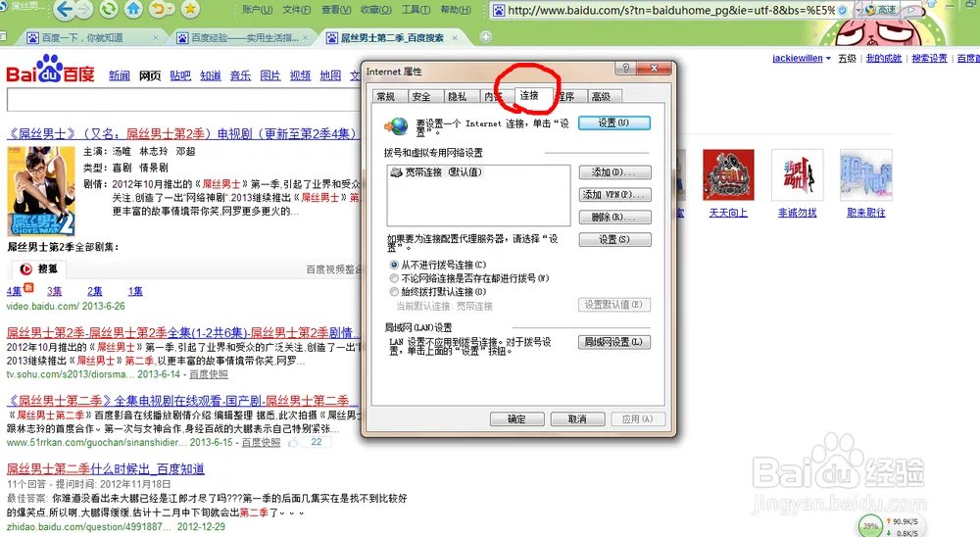Switch to the 常规 tab in Internet 属性
The height and width of the screenshot is (537, 980).
click(386, 96)
